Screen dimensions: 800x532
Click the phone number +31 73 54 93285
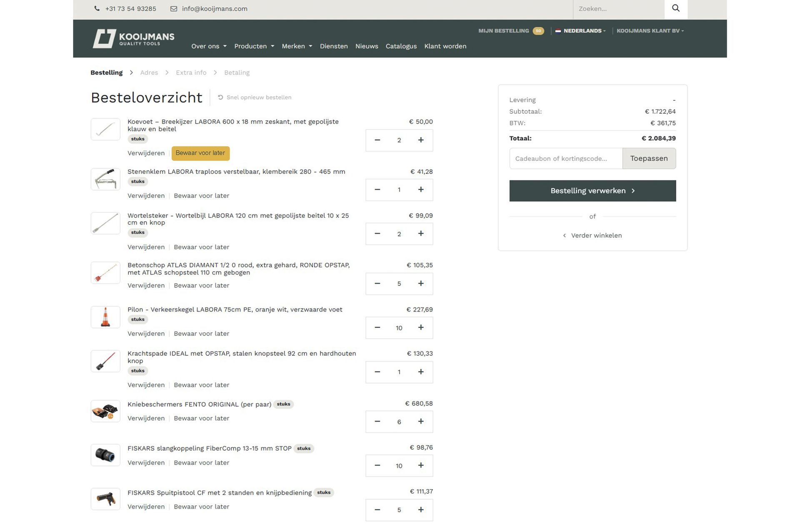tap(131, 9)
